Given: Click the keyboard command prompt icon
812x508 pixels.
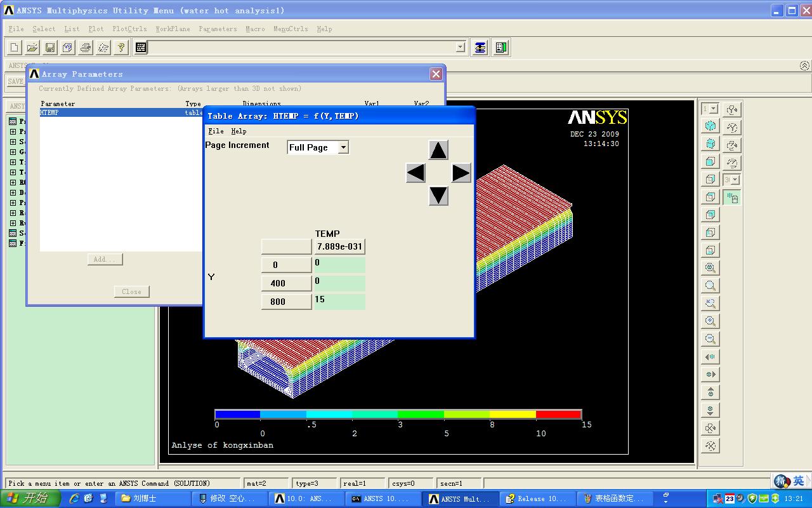Looking at the screenshot, I should click(141, 47).
